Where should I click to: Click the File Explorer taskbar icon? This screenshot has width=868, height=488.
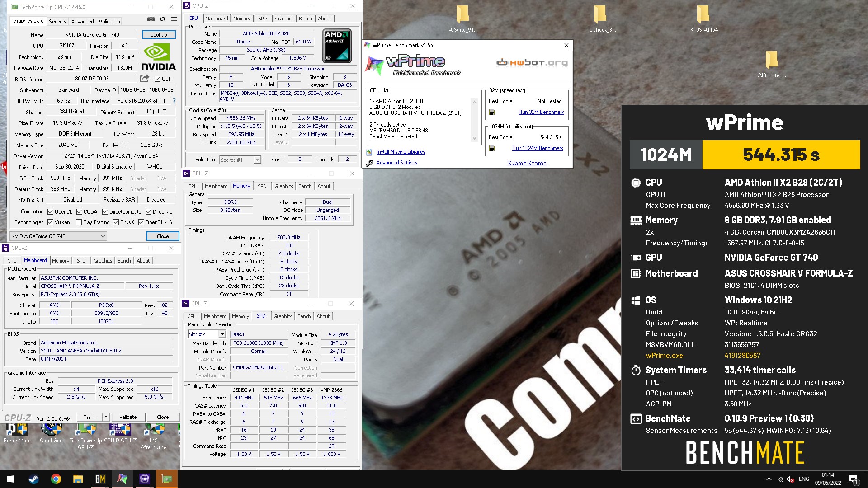[x=78, y=479]
